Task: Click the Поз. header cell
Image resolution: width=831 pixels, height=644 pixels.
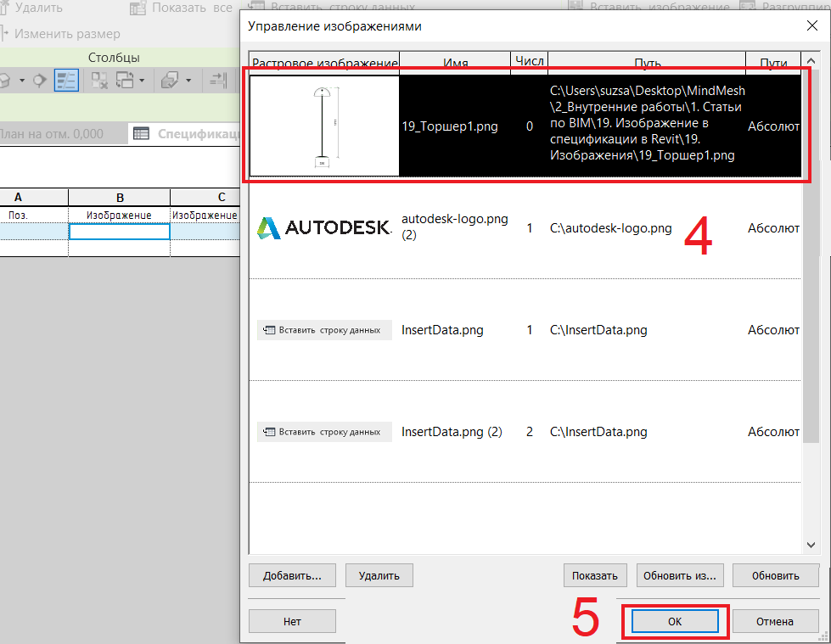Action: coord(18,215)
